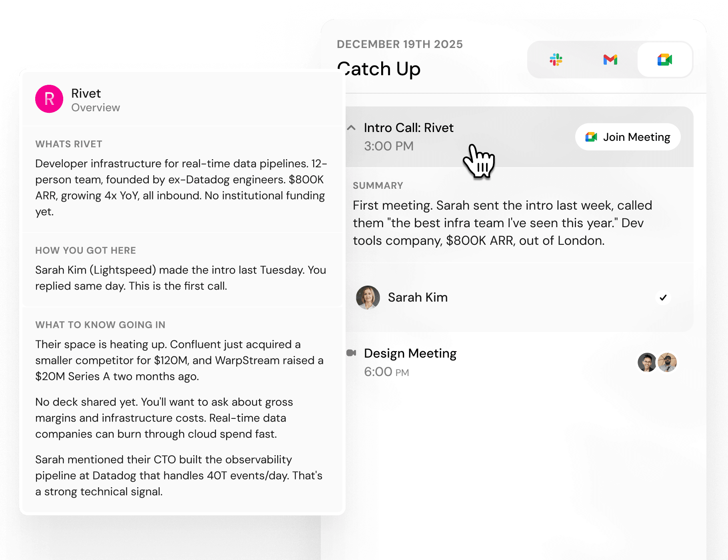Click the Catch Up title
728x560 pixels.
tap(379, 69)
